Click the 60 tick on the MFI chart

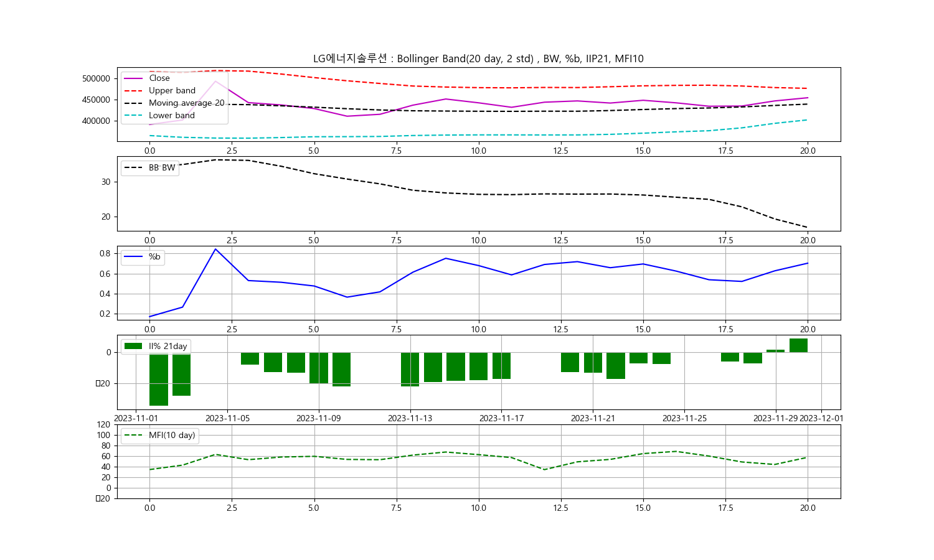coord(106,456)
